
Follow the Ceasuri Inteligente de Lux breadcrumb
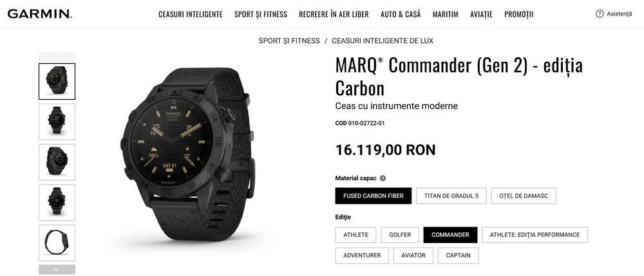[383, 41]
